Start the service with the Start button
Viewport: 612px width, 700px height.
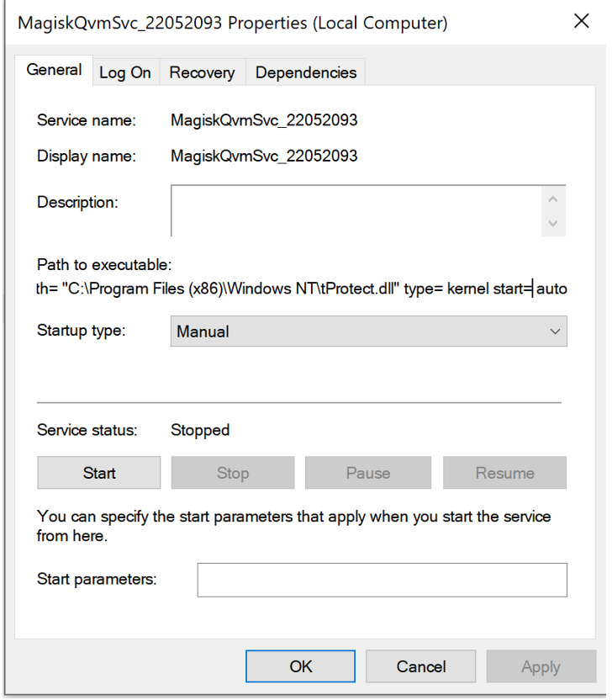[x=99, y=473]
